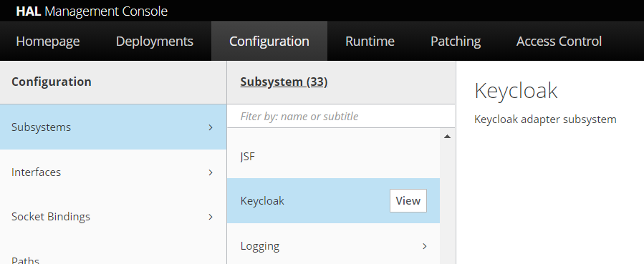Viewport: 644px width, 264px height.
Task: Switch to Access Control tab
Action: point(559,41)
